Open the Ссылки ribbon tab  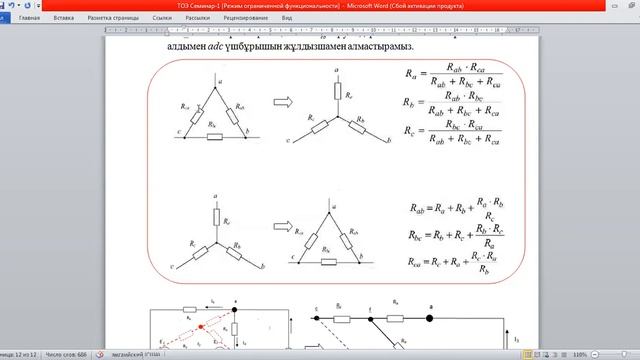click(162, 18)
